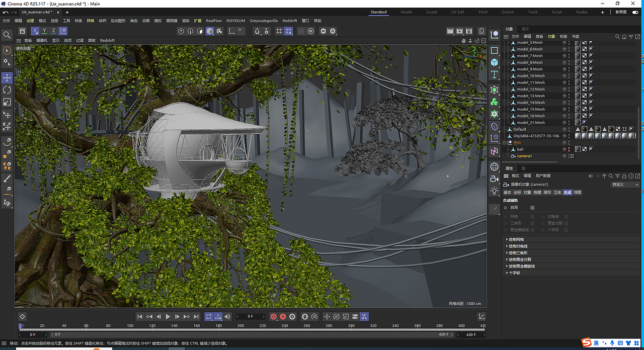Click the add layout plus button

pyautogui.click(x=603, y=12)
